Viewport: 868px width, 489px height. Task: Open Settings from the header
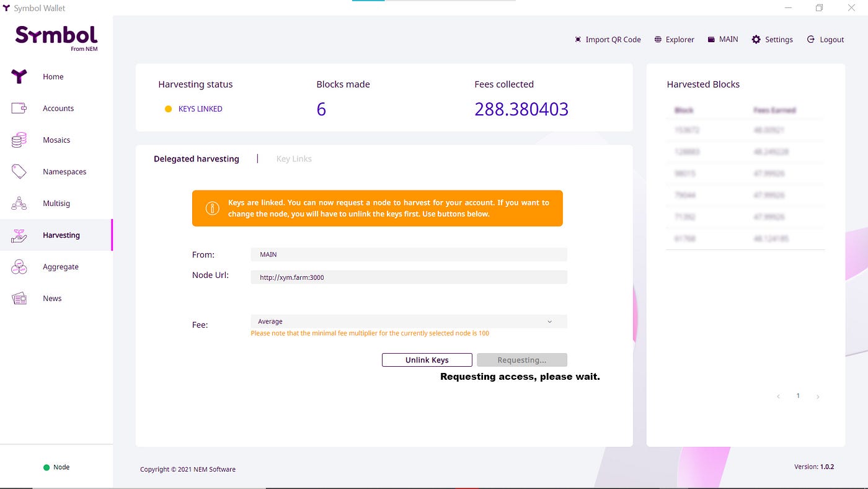(779, 39)
